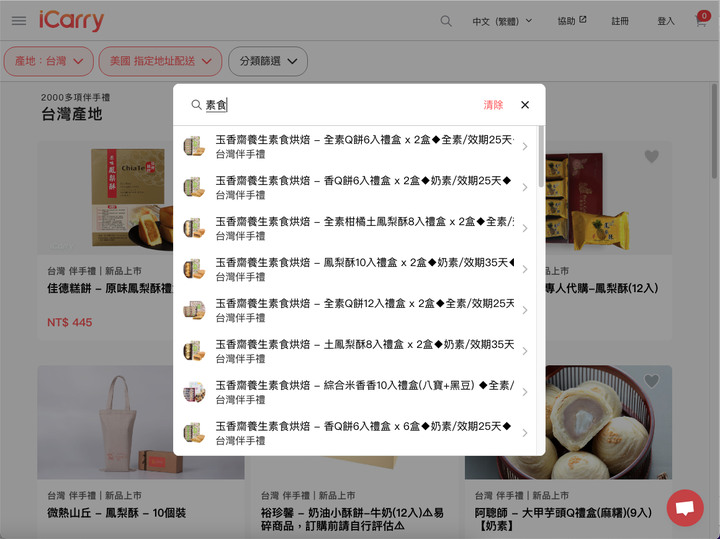Viewport: 720px width, 539px height.
Task: Click the iCarry logo
Action: pyautogui.click(x=72, y=21)
